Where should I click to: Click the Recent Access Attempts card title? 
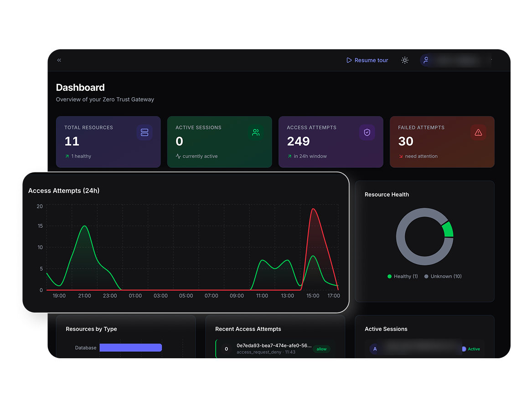coord(248,329)
